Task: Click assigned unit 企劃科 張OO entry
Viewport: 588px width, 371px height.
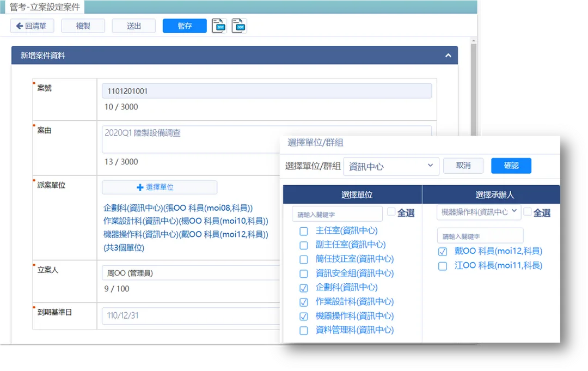Action: tap(178, 208)
